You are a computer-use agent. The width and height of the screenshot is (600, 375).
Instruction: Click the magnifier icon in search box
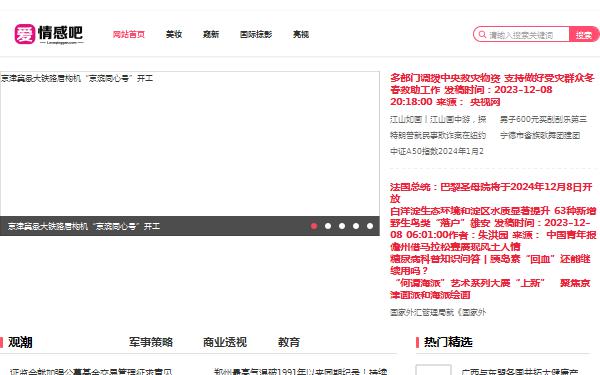click(x=482, y=34)
